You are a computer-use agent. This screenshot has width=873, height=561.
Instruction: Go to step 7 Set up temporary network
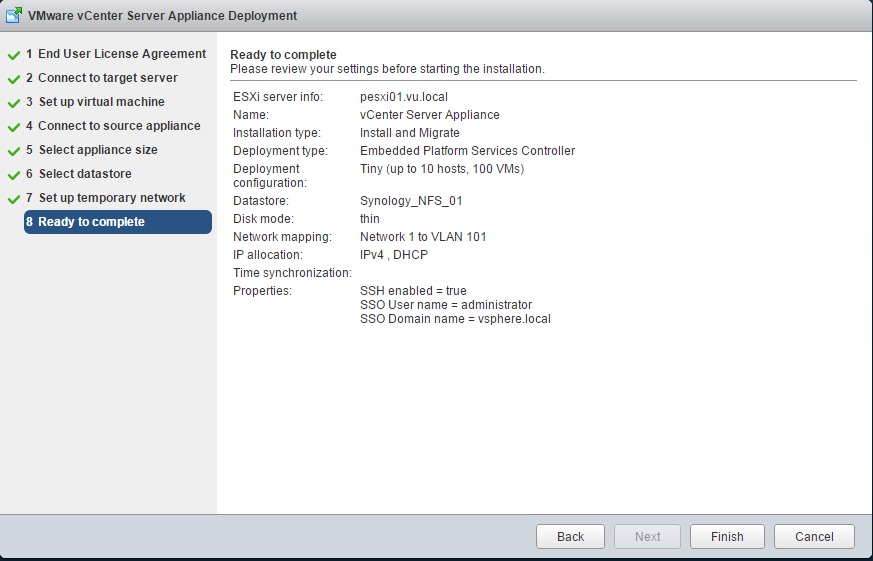click(x=106, y=198)
